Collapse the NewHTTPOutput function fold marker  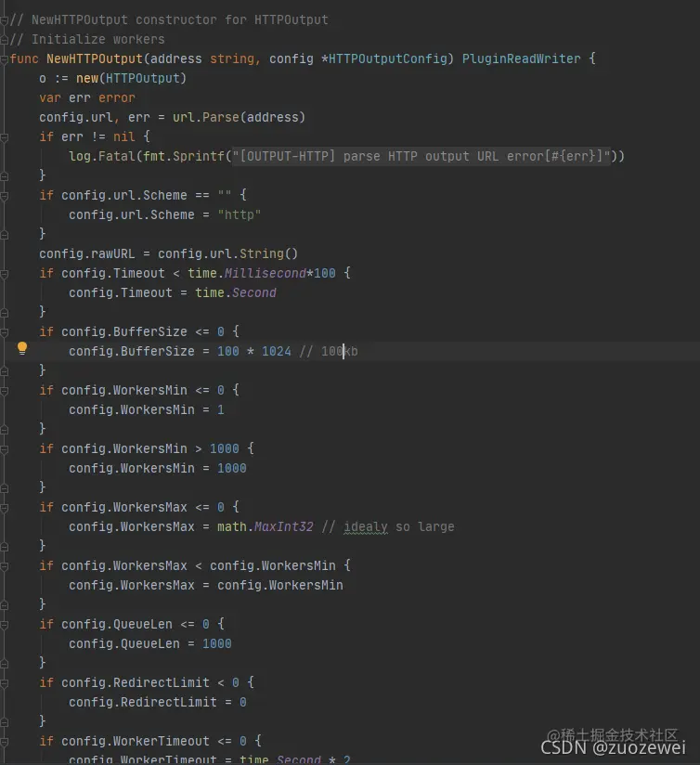tap(5, 59)
